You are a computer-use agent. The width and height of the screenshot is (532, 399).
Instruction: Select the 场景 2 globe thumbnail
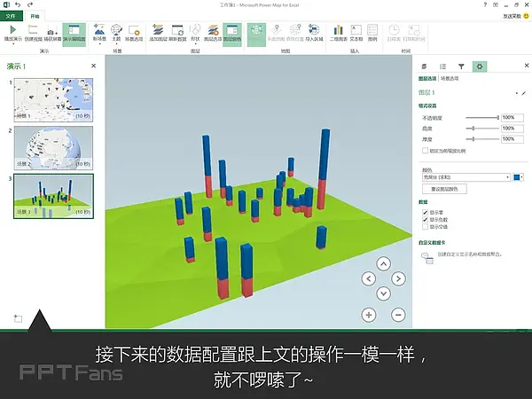[53, 146]
